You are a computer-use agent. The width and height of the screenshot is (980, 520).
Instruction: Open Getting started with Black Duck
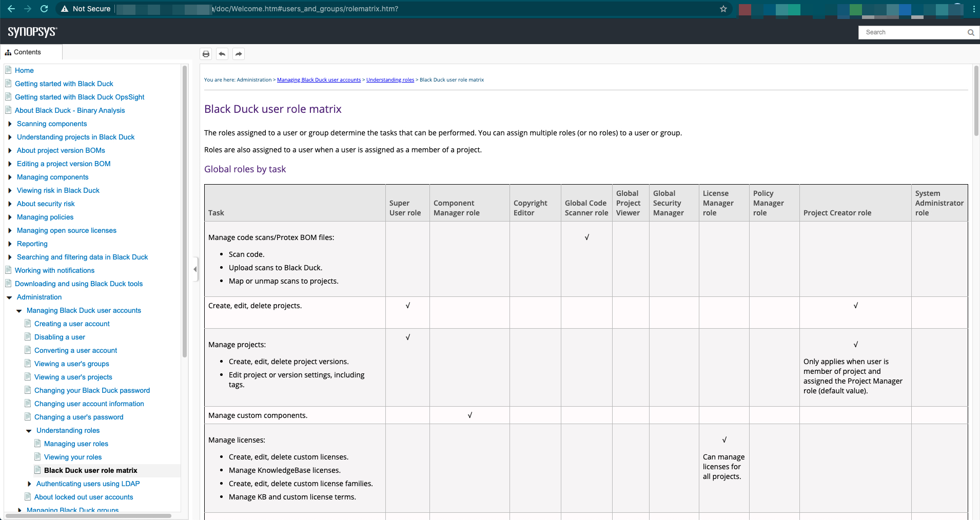[x=64, y=84]
